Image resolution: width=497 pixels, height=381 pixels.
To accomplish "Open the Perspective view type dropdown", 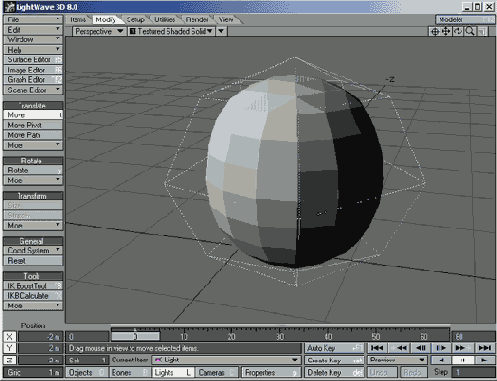I will click(x=99, y=31).
